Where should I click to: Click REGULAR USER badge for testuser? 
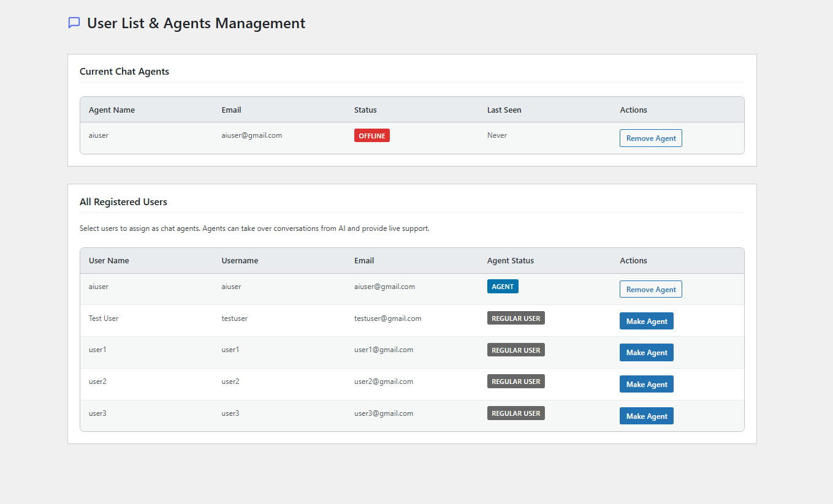516,318
